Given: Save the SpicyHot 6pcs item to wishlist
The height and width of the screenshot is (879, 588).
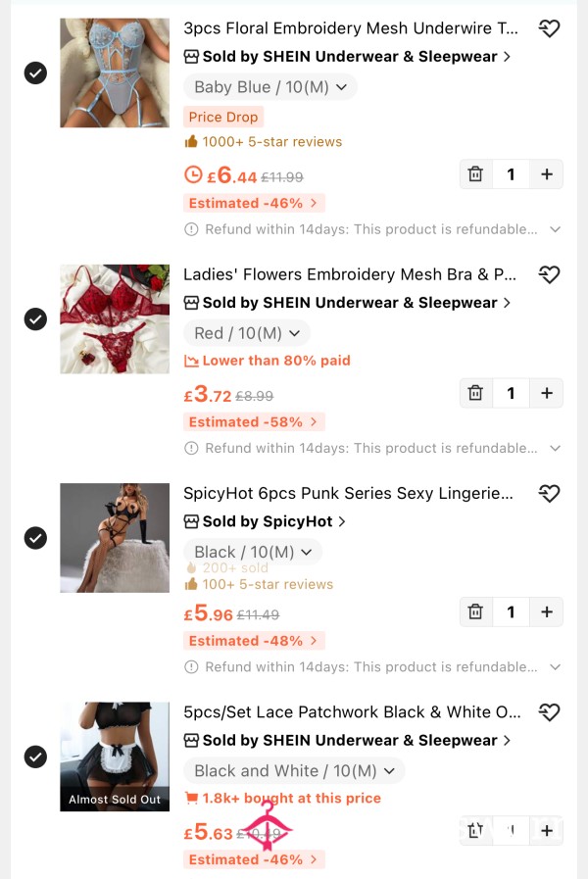Looking at the screenshot, I should (x=549, y=493).
